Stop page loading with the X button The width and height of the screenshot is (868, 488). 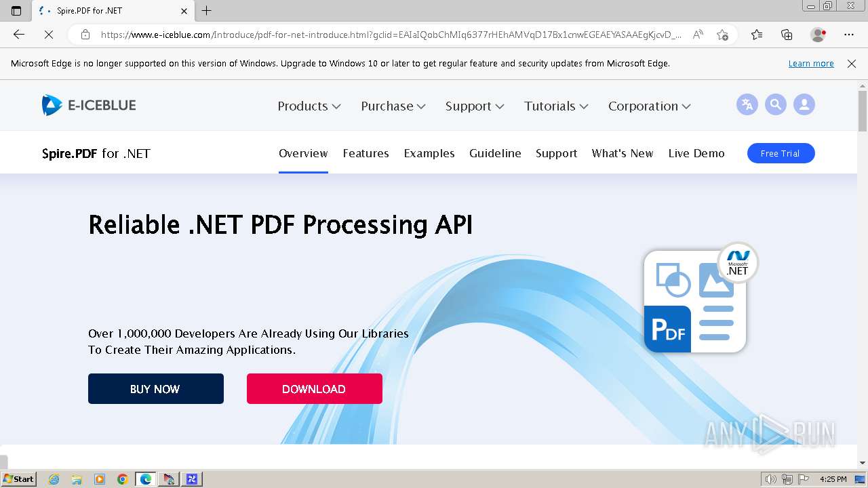coord(49,35)
